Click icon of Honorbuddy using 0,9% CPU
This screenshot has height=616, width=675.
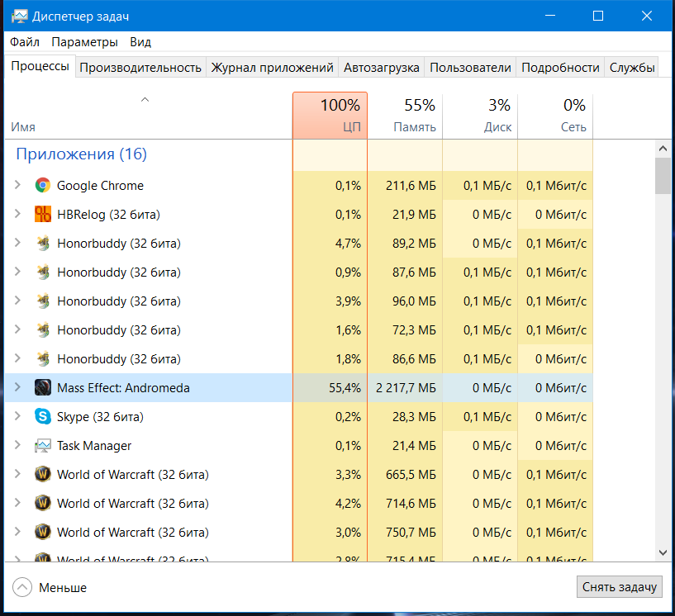[43, 272]
